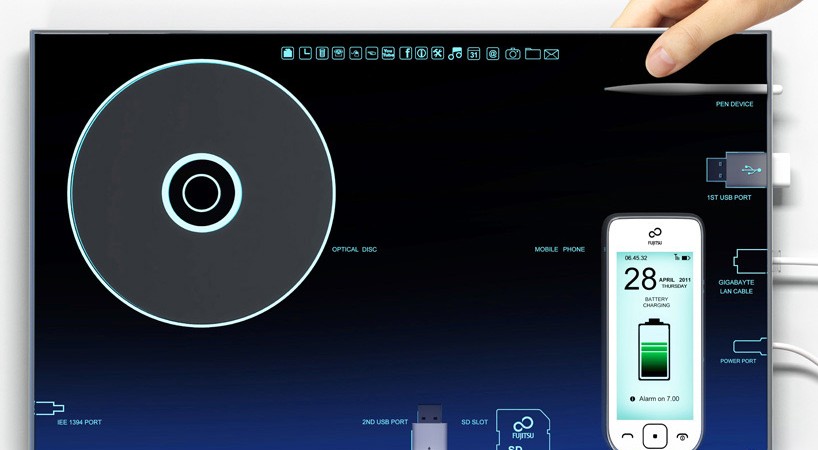Open the calendar icon showing 31
Viewport: 818px width, 450px height.
click(x=474, y=53)
